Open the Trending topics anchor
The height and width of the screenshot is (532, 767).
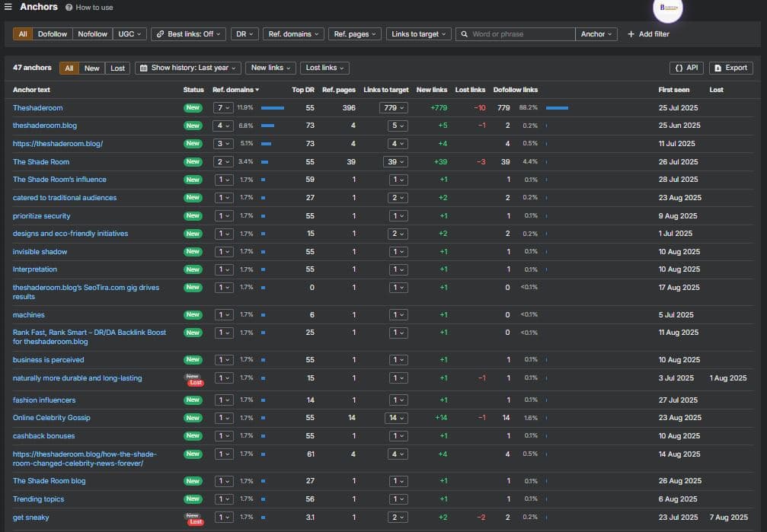pyautogui.click(x=38, y=499)
